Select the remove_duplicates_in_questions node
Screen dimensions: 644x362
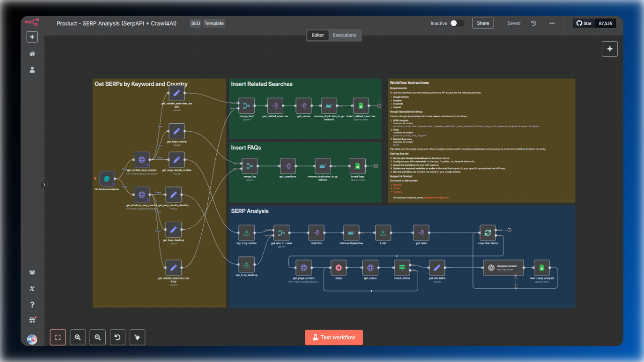[x=323, y=166]
